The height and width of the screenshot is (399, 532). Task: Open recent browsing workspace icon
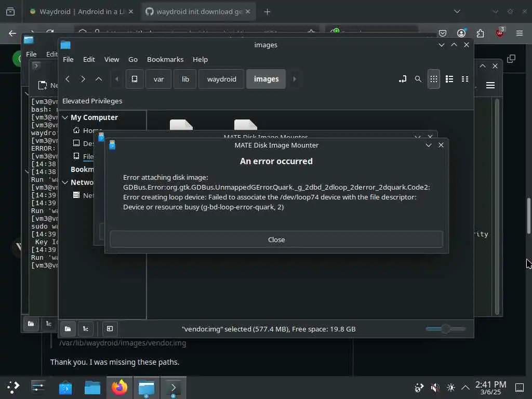[10, 12]
